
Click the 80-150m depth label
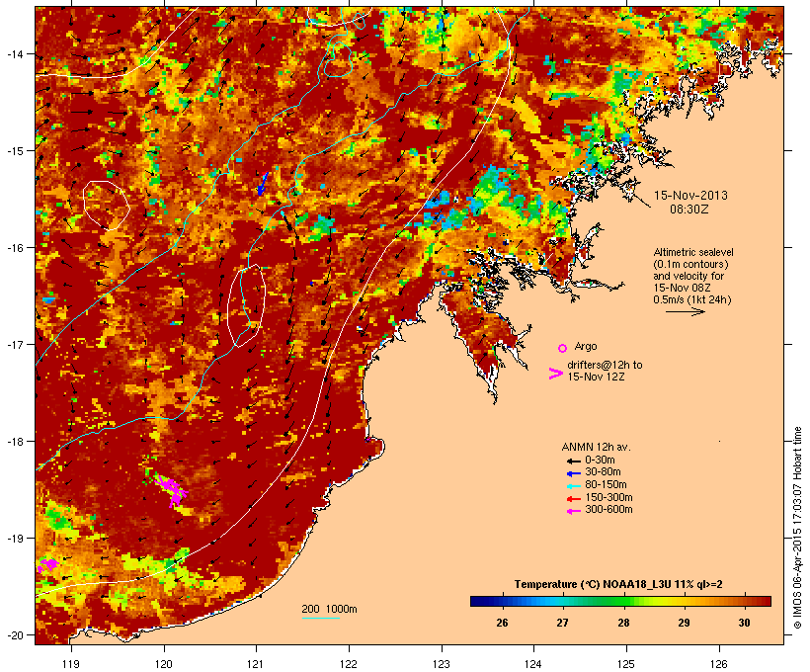click(606, 485)
